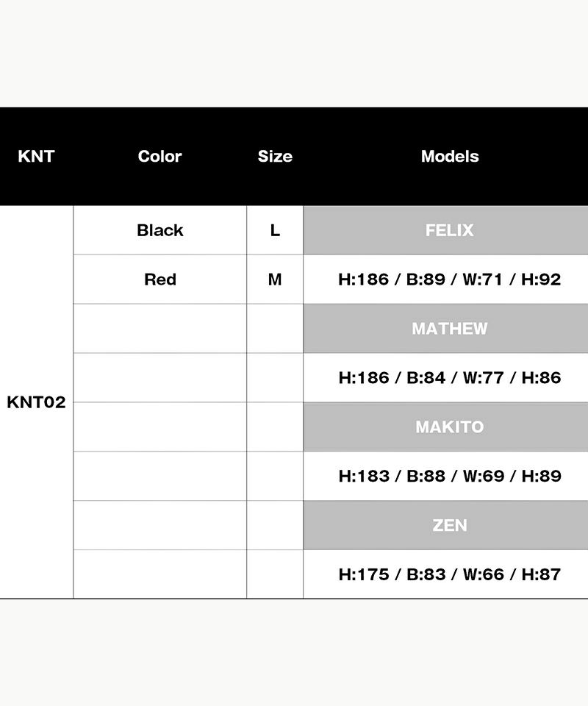Viewport: 588px width, 706px height.
Task: Click the measurements H:186 / B:89 / W:71 / H:92
Action: (x=449, y=279)
